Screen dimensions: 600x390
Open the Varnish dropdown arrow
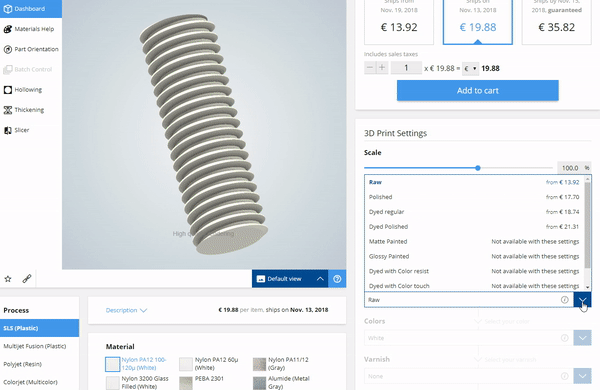(x=582, y=376)
